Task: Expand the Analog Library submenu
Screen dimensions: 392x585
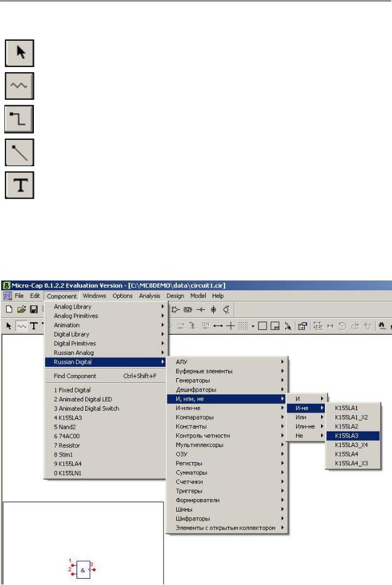Action: tap(105, 307)
